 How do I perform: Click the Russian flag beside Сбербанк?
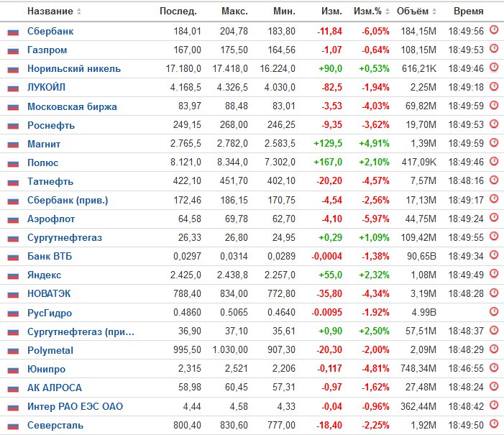click(13, 32)
